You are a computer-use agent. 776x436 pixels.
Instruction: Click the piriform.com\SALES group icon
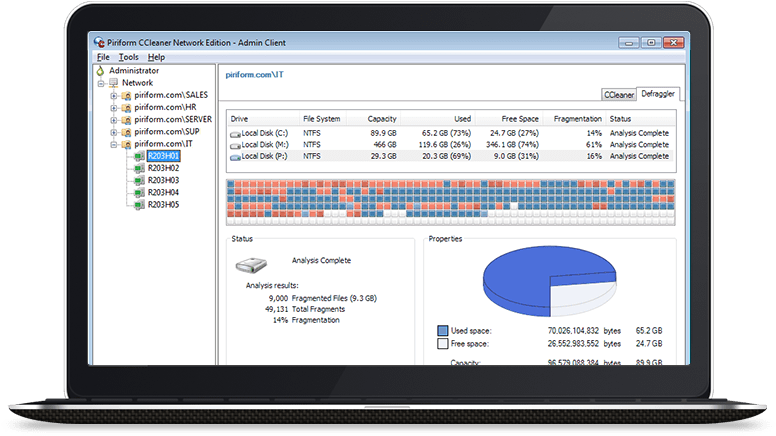(x=126, y=95)
